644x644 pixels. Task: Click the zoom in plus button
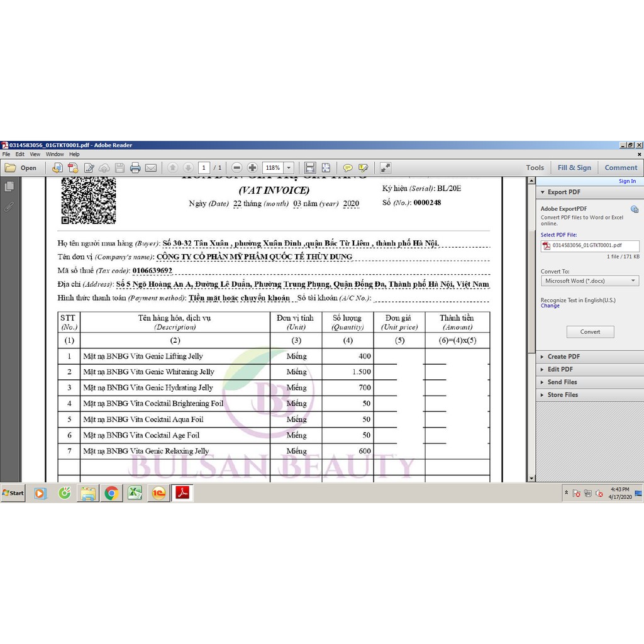252,168
